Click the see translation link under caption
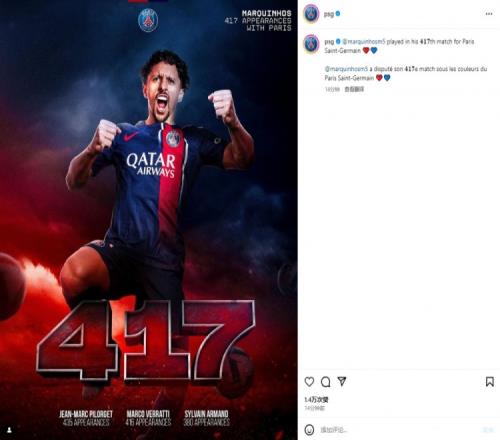The height and width of the screenshot is (440, 500). click(x=354, y=89)
